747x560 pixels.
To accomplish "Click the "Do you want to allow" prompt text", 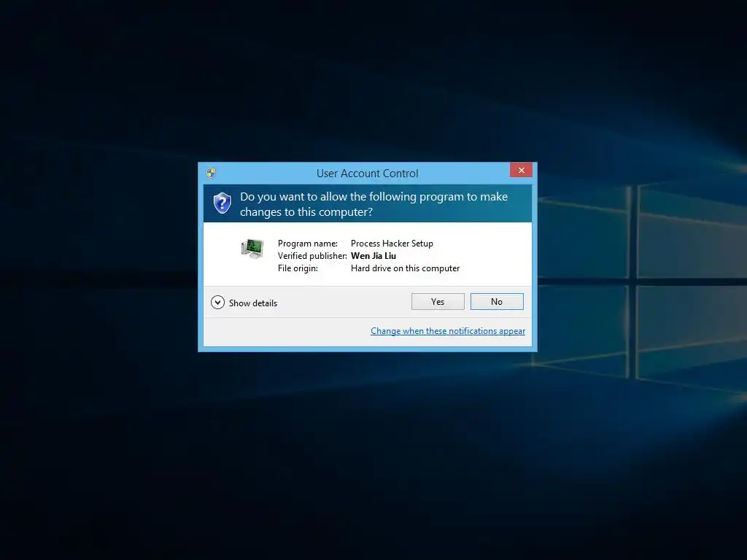I will (373, 204).
